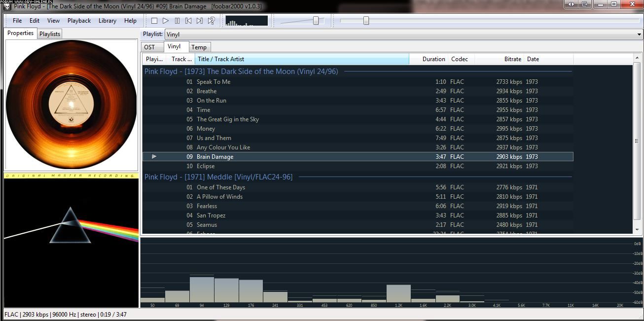Viewport: 644px width, 321px height.
Task: Select The Dark Side of the Moon group header
Action: pyautogui.click(x=358, y=71)
